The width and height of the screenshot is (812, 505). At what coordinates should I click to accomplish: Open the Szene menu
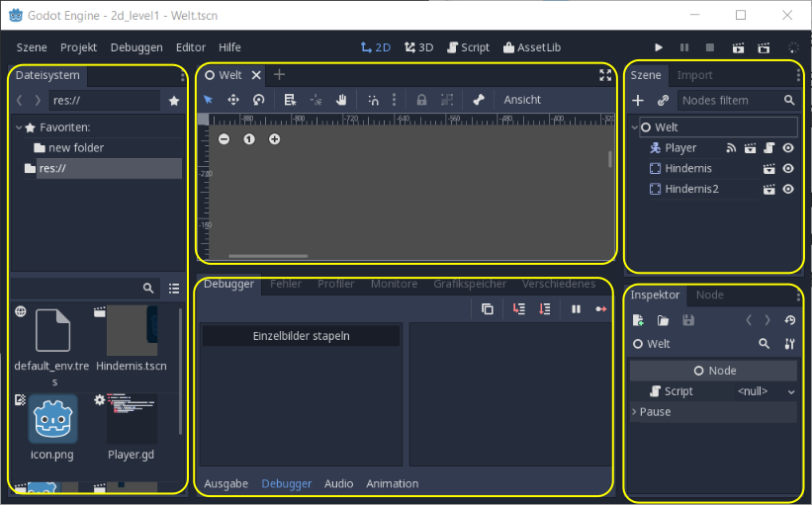tap(32, 47)
